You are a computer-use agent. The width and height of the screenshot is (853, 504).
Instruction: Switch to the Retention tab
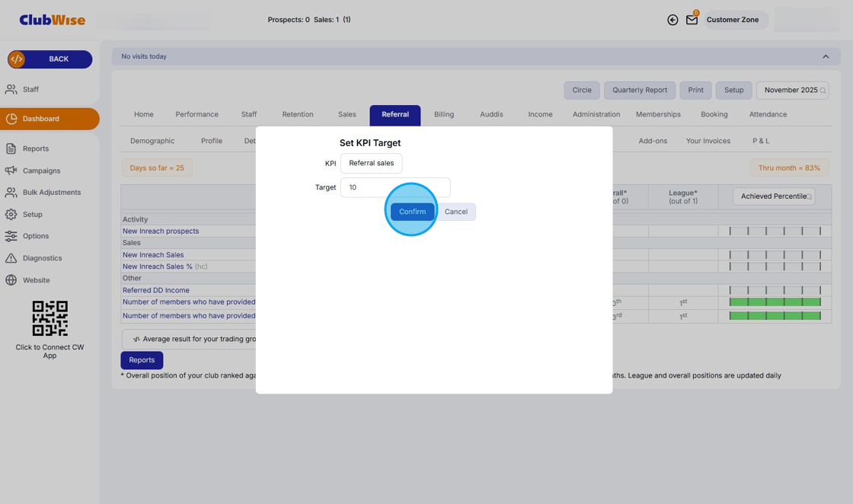pyautogui.click(x=298, y=115)
